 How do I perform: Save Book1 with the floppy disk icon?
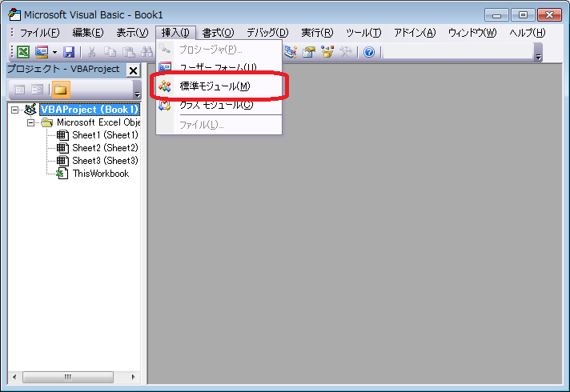click(69, 52)
